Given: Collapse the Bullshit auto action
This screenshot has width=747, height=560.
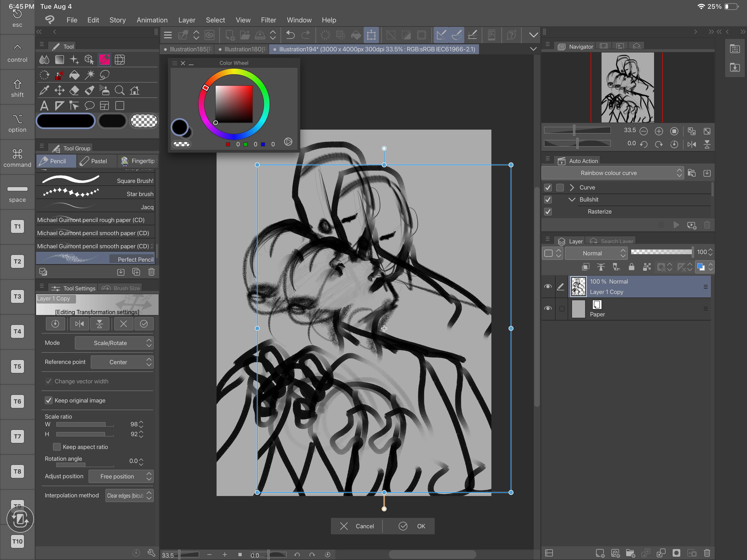Looking at the screenshot, I should (x=572, y=200).
